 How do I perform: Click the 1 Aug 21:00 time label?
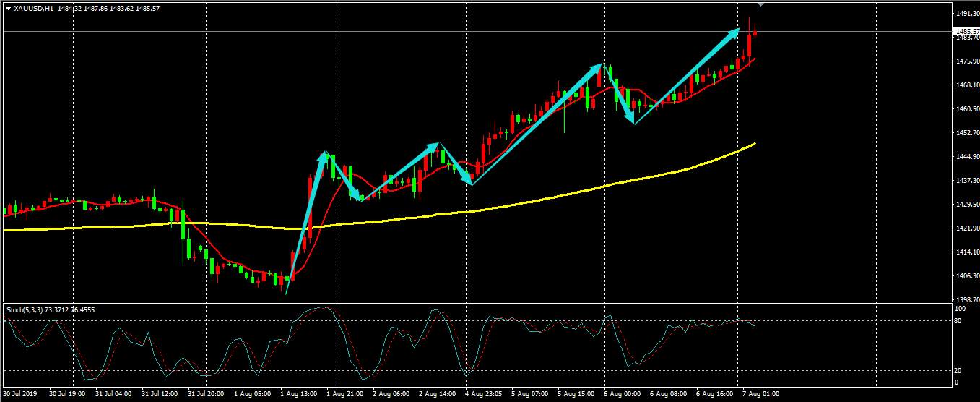click(x=345, y=395)
